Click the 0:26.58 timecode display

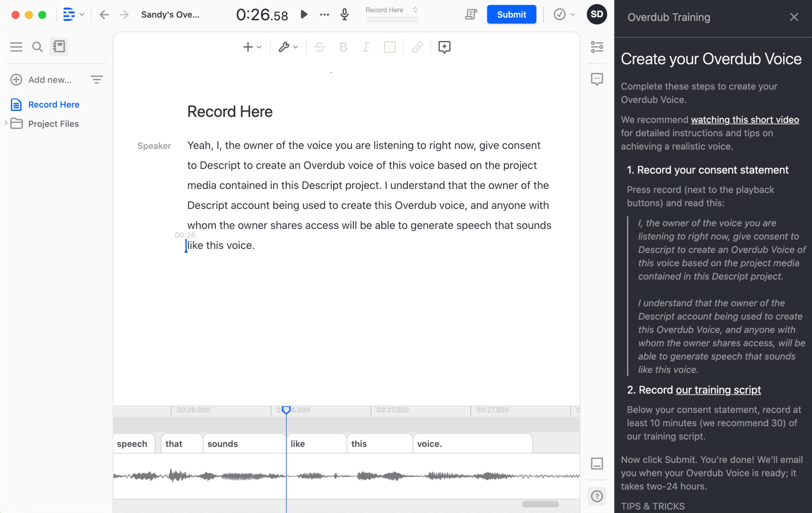coord(262,15)
